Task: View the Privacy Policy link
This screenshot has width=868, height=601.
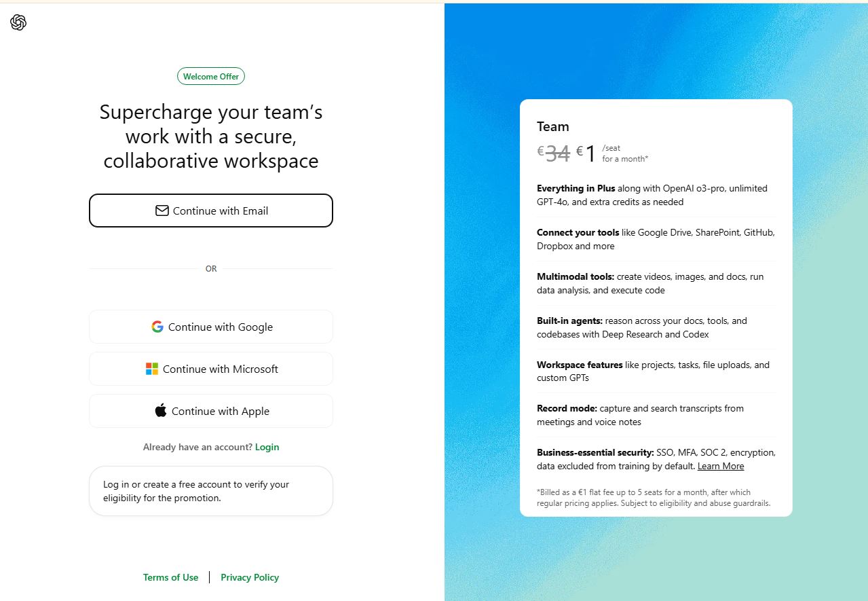Action: [250, 577]
